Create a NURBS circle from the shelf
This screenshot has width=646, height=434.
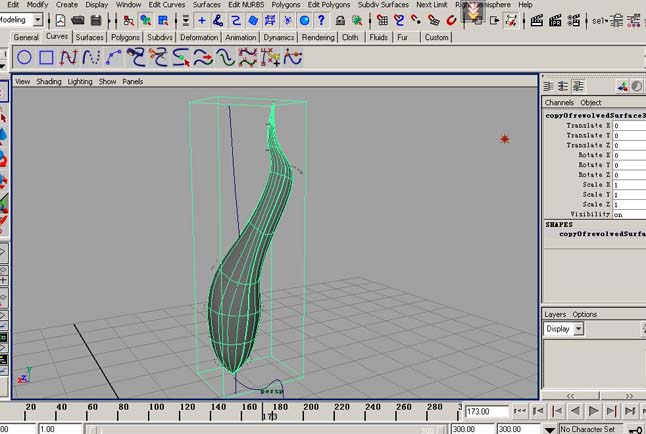(x=24, y=57)
